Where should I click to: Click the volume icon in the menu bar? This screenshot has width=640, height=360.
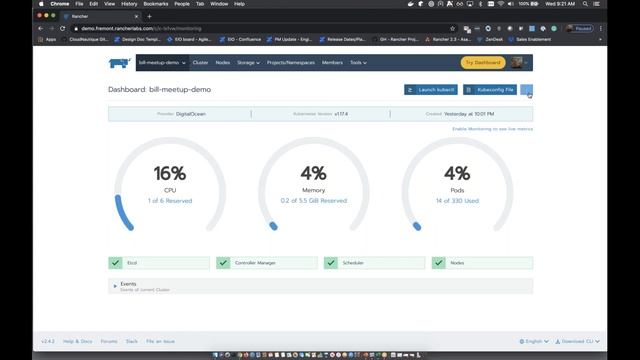coord(511,4)
